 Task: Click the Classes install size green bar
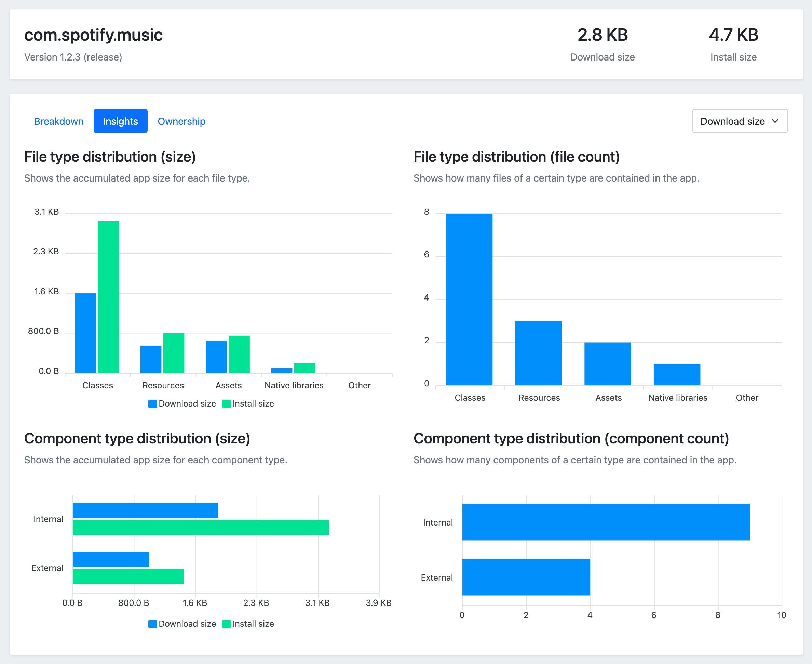click(x=108, y=297)
